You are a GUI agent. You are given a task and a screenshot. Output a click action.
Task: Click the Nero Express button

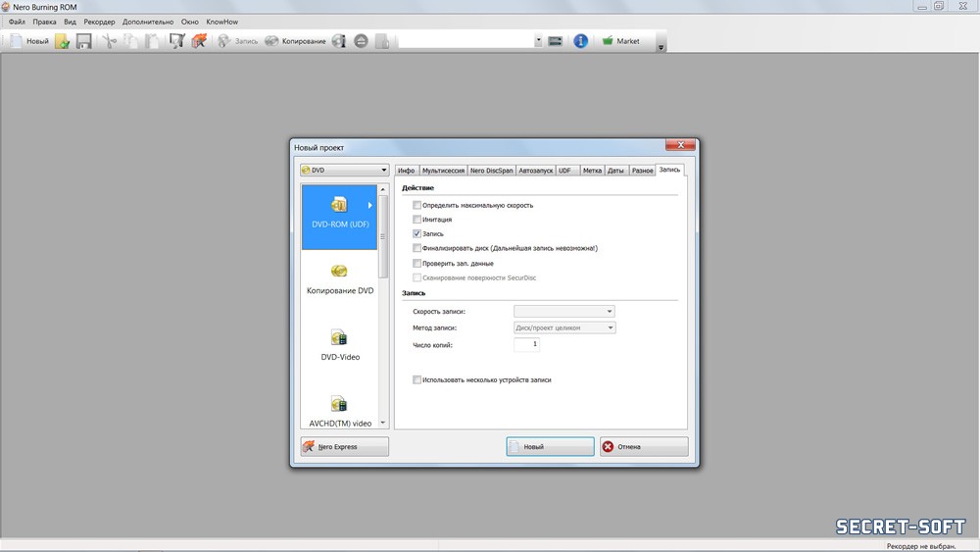pyautogui.click(x=344, y=447)
